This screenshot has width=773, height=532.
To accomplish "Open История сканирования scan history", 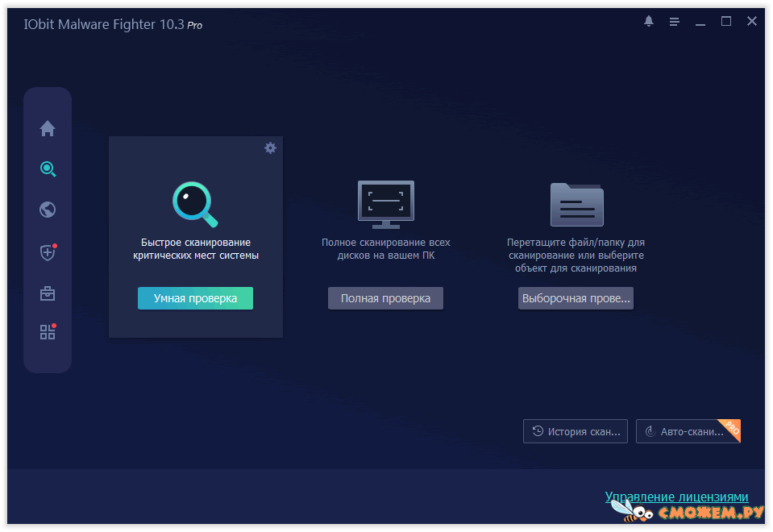I will [576, 431].
